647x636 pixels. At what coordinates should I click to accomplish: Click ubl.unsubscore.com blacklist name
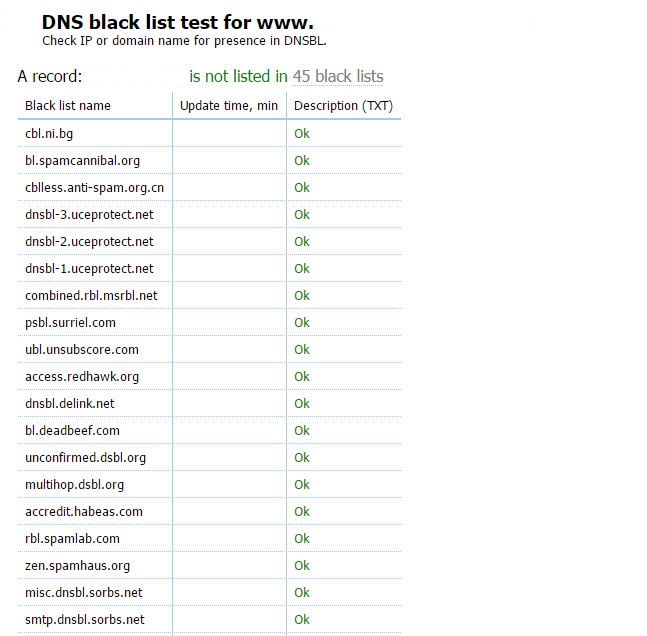(82, 349)
